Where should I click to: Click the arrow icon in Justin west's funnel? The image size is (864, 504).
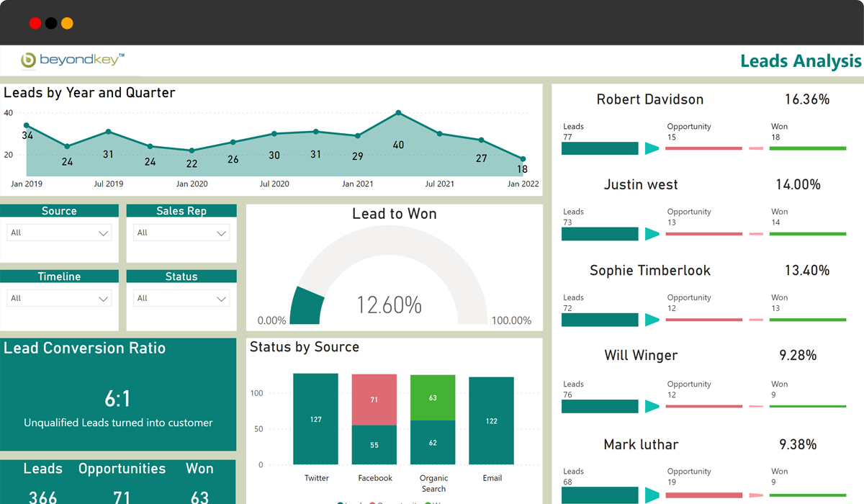click(652, 234)
